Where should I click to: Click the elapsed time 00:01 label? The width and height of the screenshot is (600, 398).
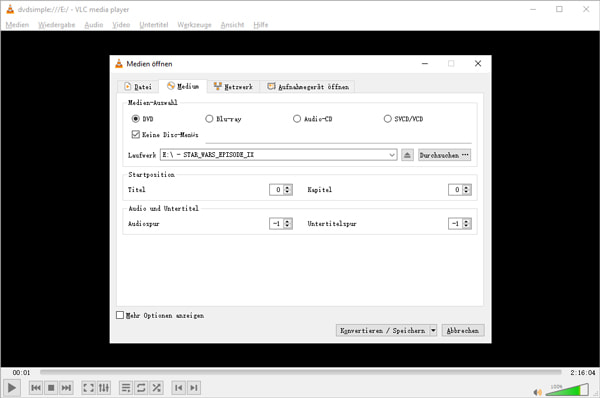click(21, 372)
